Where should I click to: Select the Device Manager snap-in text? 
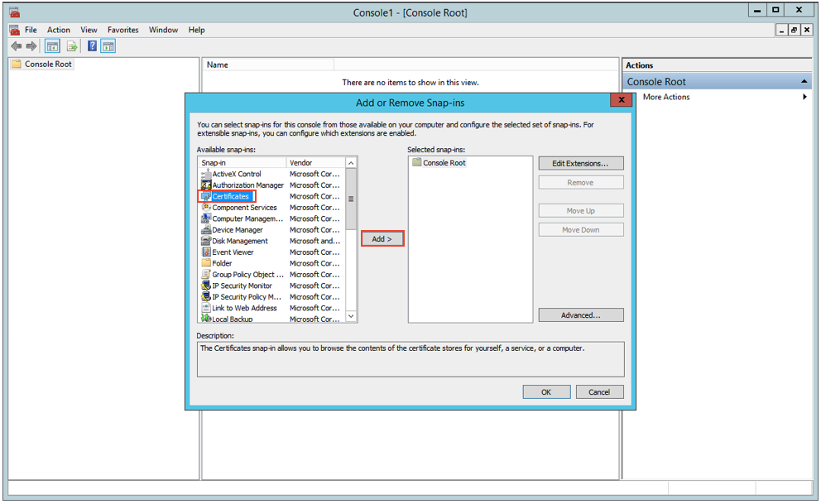(238, 230)
